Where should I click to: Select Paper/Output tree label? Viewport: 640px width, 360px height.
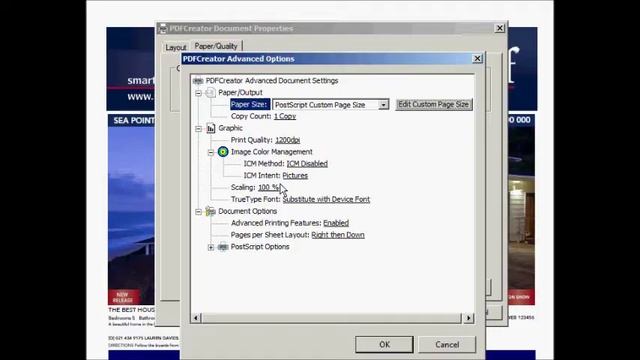coord(240,93)
